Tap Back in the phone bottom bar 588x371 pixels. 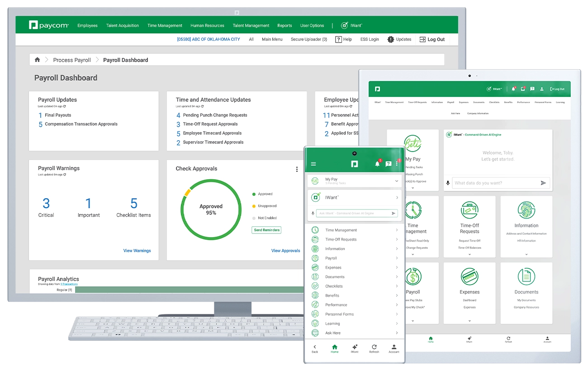[x=315, y=348]
